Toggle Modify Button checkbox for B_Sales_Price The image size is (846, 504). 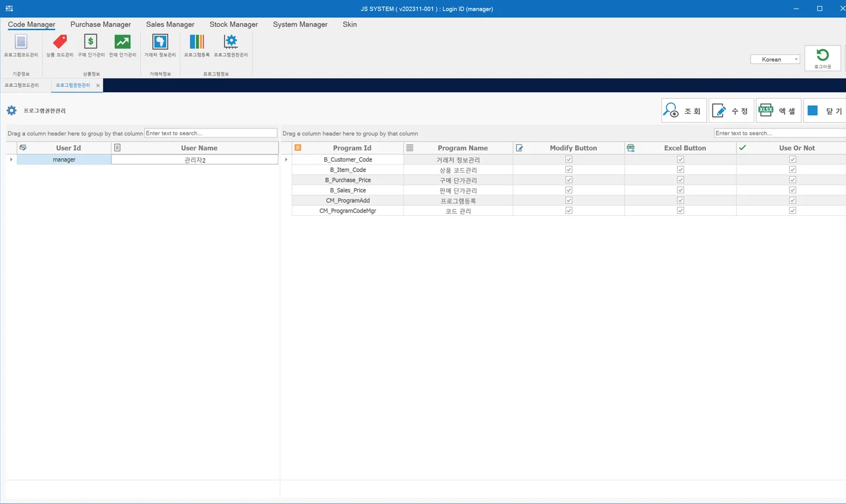pyautogui.click(x=569, y=190)
